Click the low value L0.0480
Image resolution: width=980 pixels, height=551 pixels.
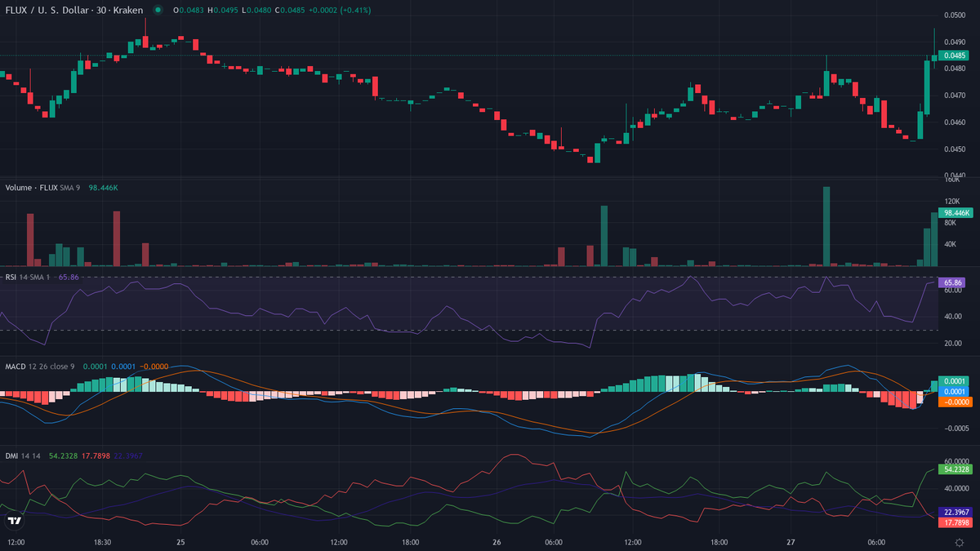tap(256, 10)
